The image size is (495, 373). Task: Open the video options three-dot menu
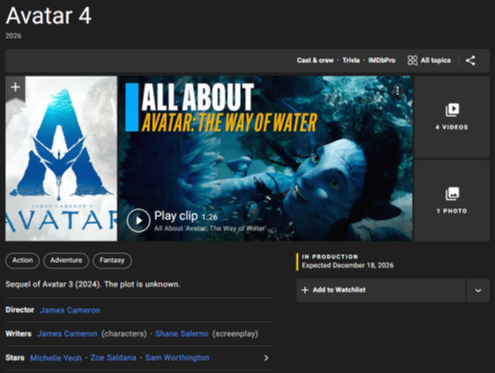[x=398, y=91]
